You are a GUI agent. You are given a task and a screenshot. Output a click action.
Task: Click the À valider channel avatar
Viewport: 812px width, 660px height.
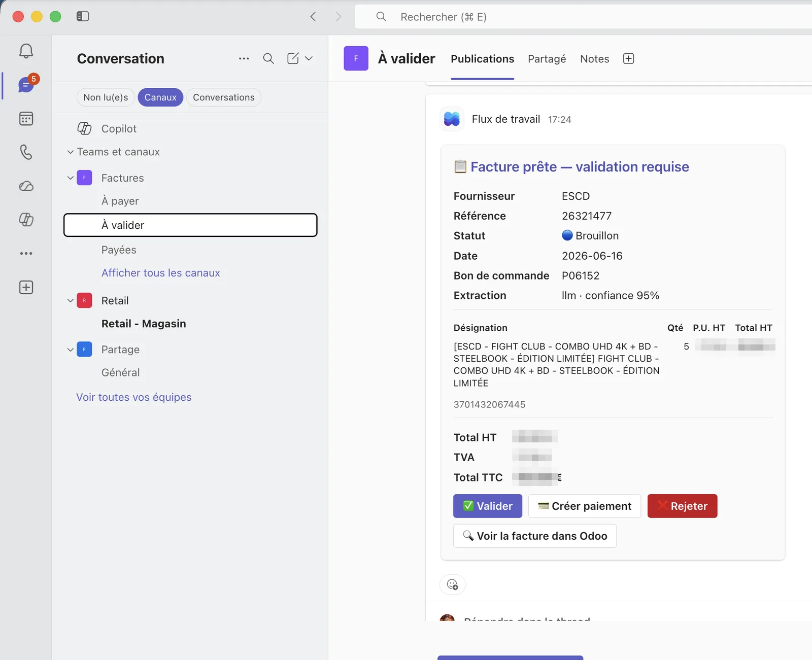click(x=356, y=58)
